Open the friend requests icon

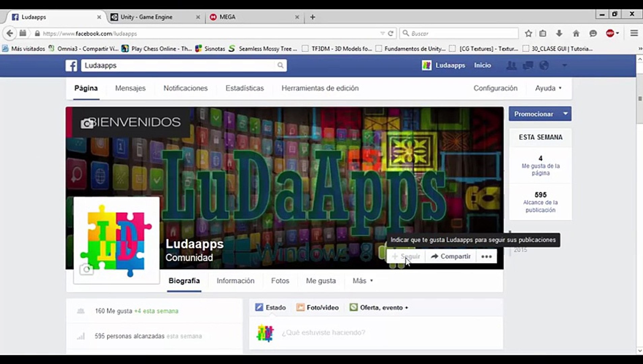coord(511,65)
